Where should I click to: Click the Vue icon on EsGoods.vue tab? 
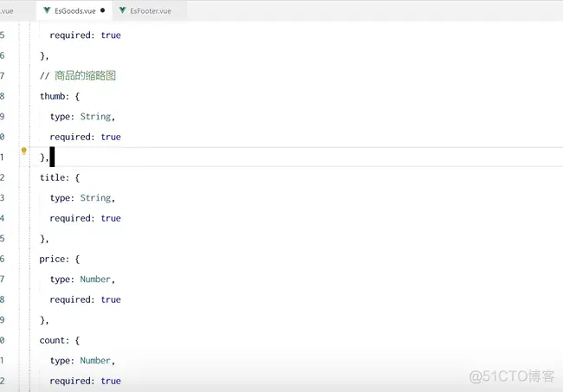pos(47,10)
